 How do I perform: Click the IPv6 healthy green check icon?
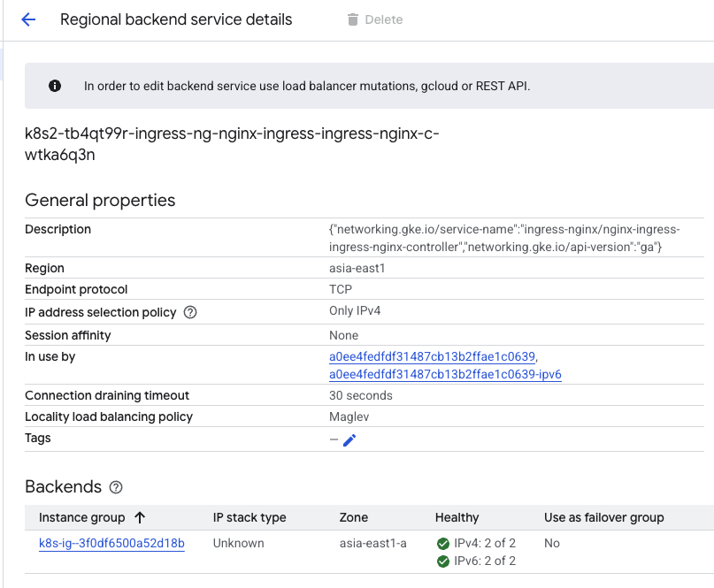click(x=442, y=561)
